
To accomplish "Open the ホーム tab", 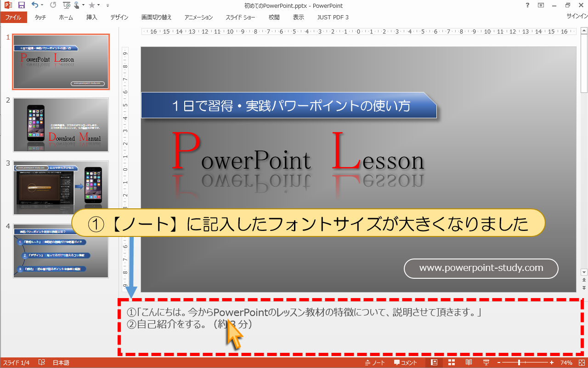I will 66,17.
